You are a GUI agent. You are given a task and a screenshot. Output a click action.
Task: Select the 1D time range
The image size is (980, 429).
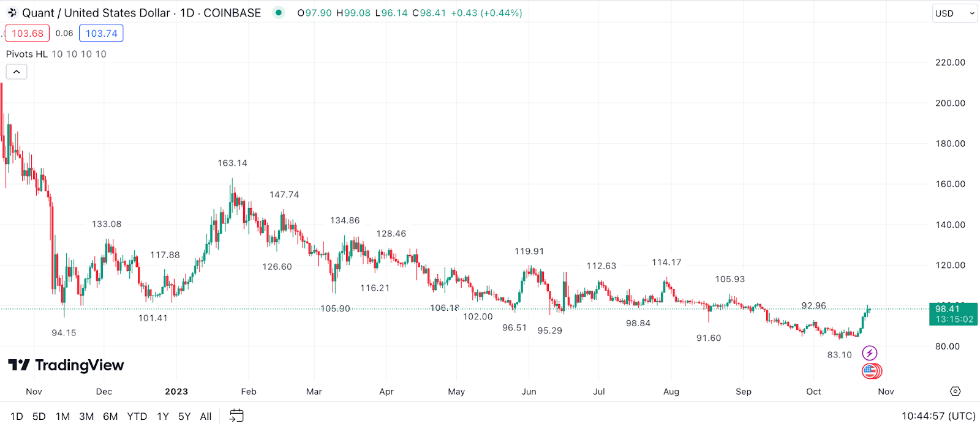(17, 417)
